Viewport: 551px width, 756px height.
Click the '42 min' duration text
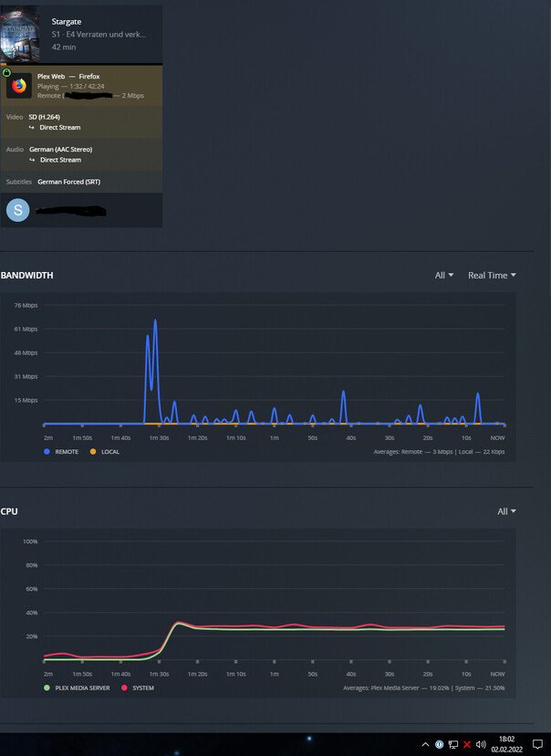click(64, 47)
